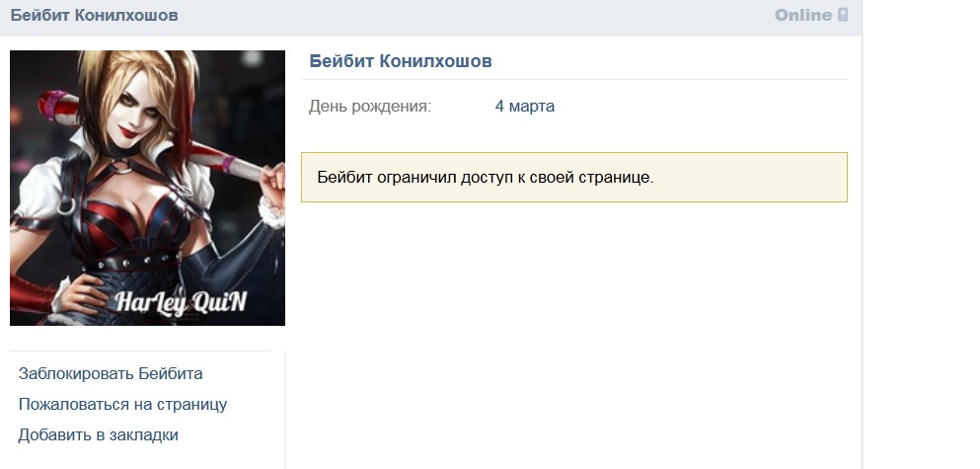Open the Harley Quinn profile avatar photo
This screenshot has height=469, width=980.
click(147, 188)
